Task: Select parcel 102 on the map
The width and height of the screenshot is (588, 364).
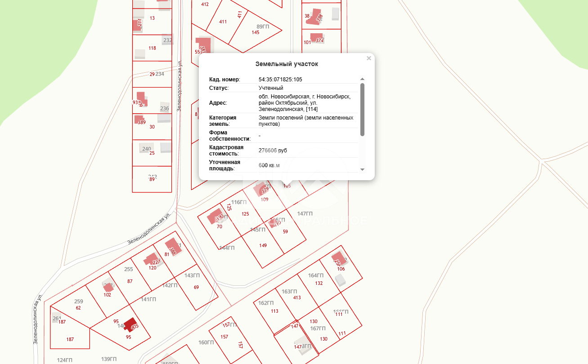Action: [x=107, y=295]
